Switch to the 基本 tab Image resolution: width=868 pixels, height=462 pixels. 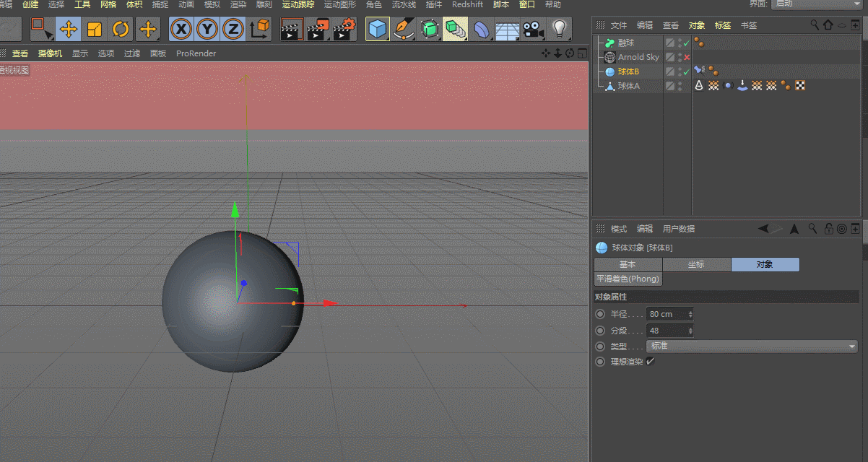pos(628,264)
